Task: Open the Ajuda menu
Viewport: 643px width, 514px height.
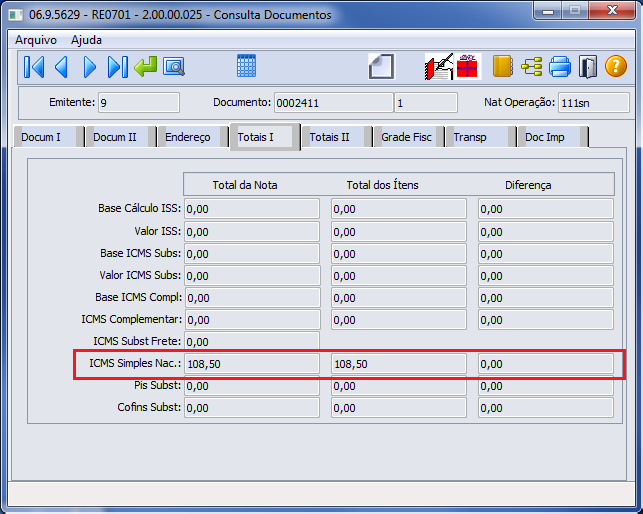Action: (x=86, y=40)
